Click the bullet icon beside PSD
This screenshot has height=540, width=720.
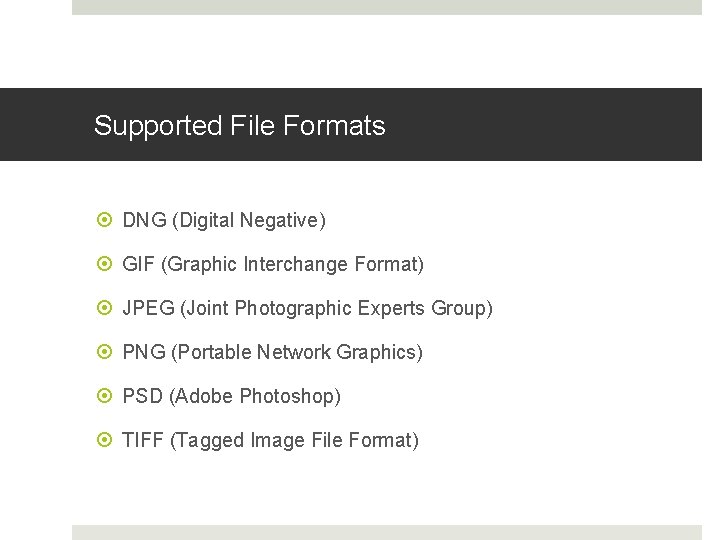(x=105, y=395)
